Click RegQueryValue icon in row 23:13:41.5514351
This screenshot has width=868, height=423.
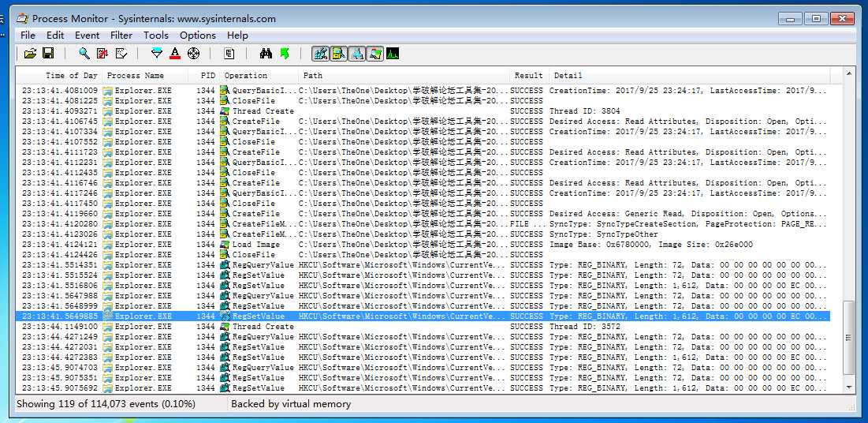224,265
